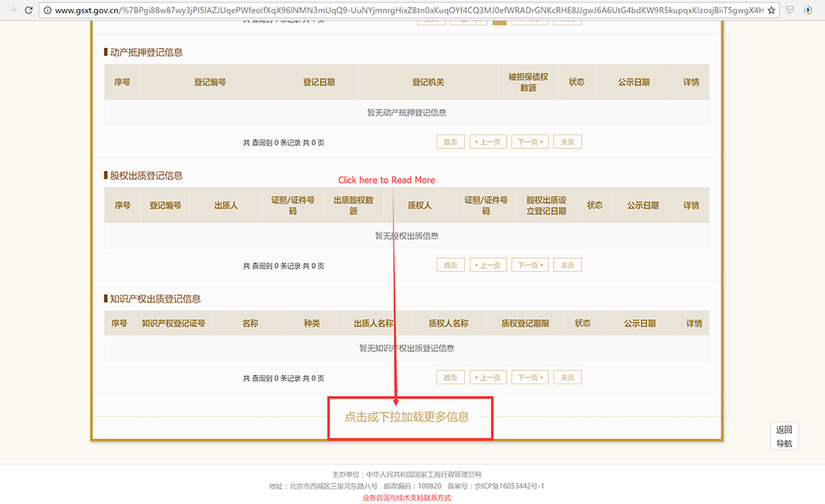Viewport: 825px width, 504px height.
Task: Click the 质权人 column header
Action: (x=419, y=205)
